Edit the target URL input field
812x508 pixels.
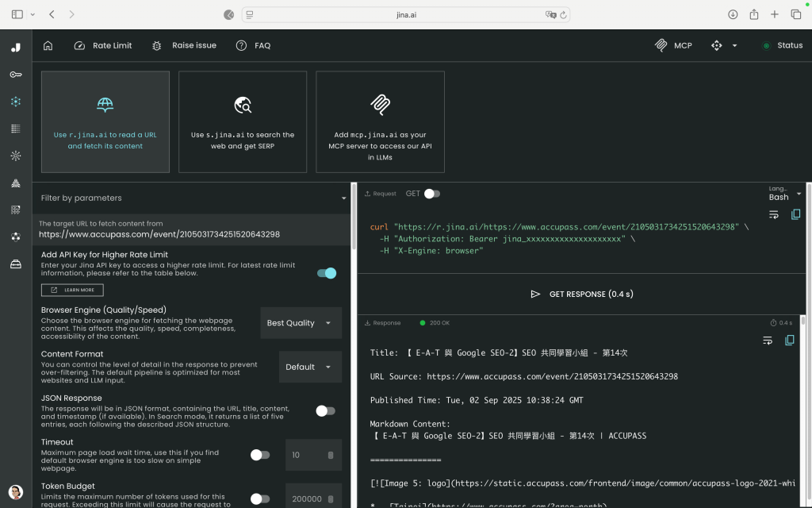192,229
